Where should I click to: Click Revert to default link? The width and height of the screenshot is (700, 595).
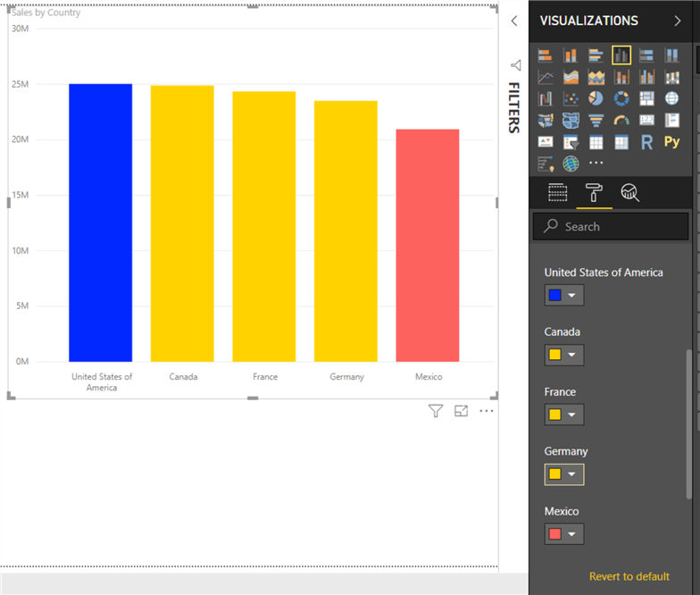(629, 576)
